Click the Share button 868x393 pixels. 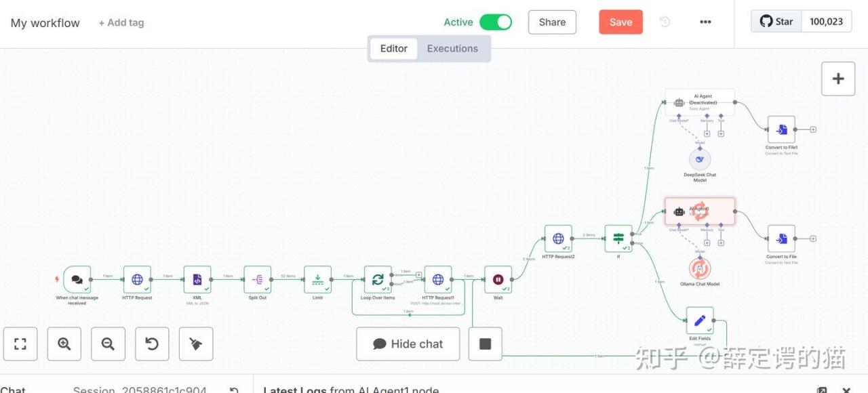[552, 22]
